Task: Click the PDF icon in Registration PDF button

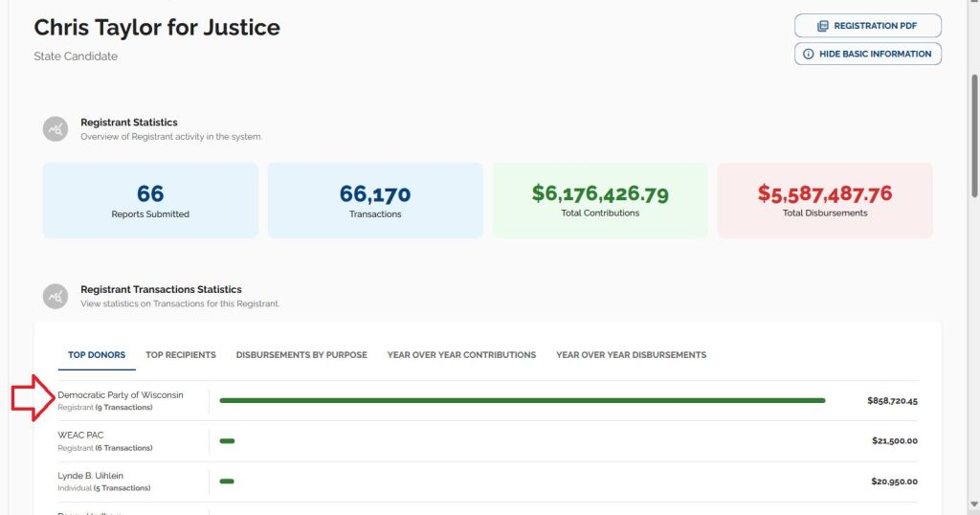Action: (822, 26)
